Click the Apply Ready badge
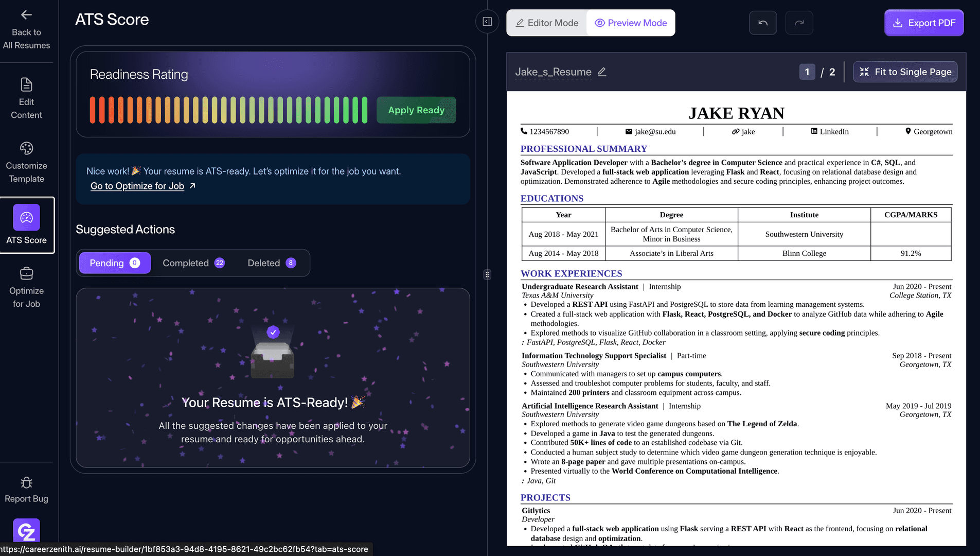Screen dimensions: 980x556 click(416, 110)
